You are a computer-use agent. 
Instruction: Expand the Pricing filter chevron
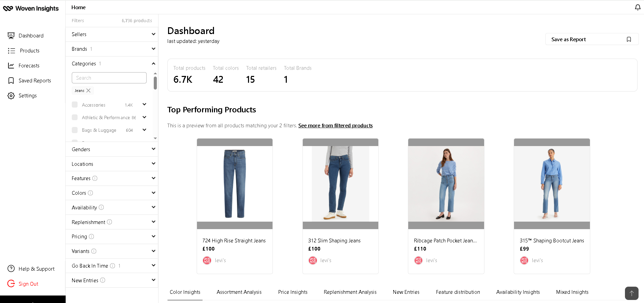point(153,236)
